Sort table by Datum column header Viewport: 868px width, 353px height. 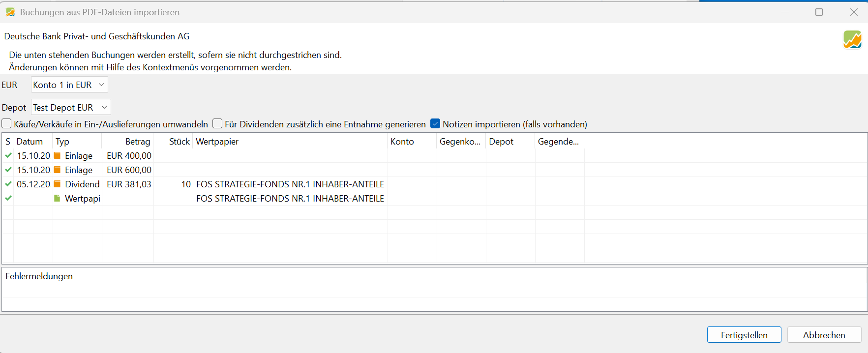[x=30, y=142]
